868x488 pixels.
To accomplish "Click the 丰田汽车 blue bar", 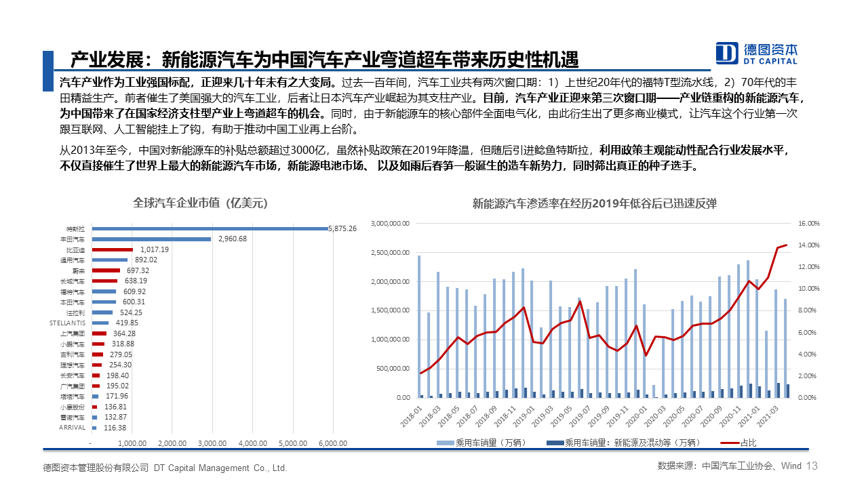I will [x=151, y=239].
